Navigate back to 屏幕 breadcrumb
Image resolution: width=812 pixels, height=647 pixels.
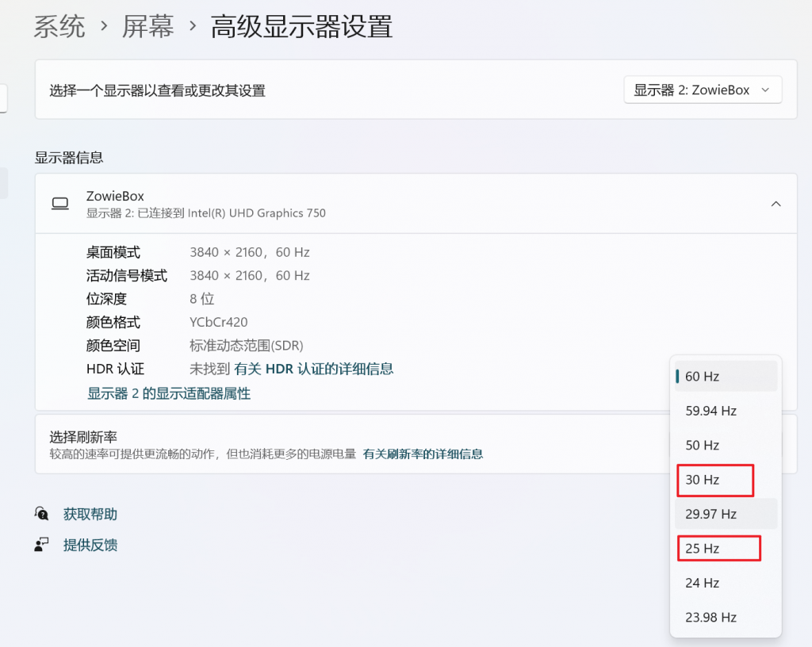point(147,27)
